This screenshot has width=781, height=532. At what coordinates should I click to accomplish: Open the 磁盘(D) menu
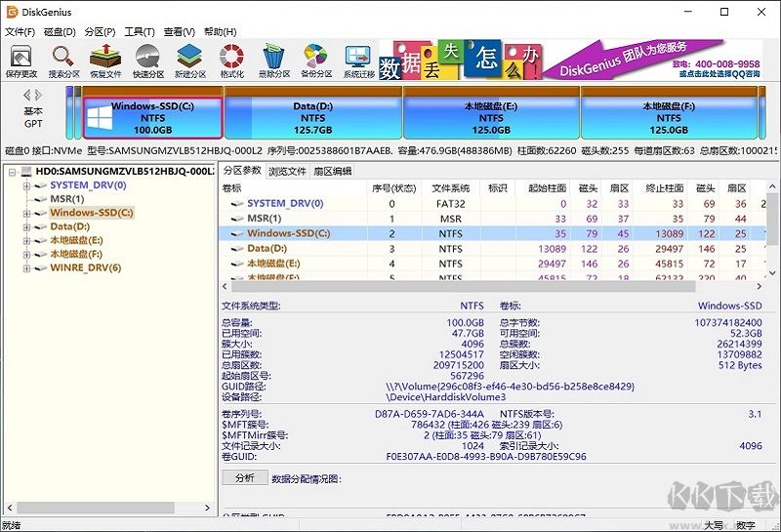click(60, 32)
